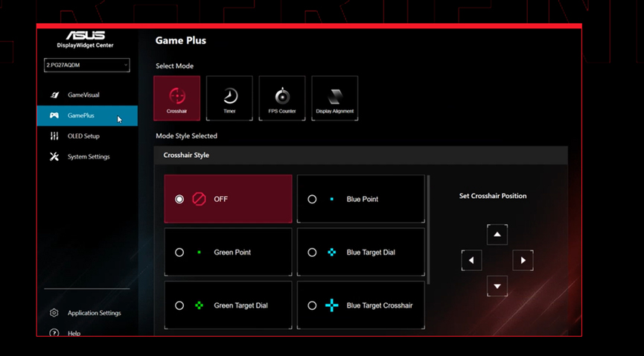The image size is (644, 356).
Task: Select the Green Point radio button
Action: 179,252
